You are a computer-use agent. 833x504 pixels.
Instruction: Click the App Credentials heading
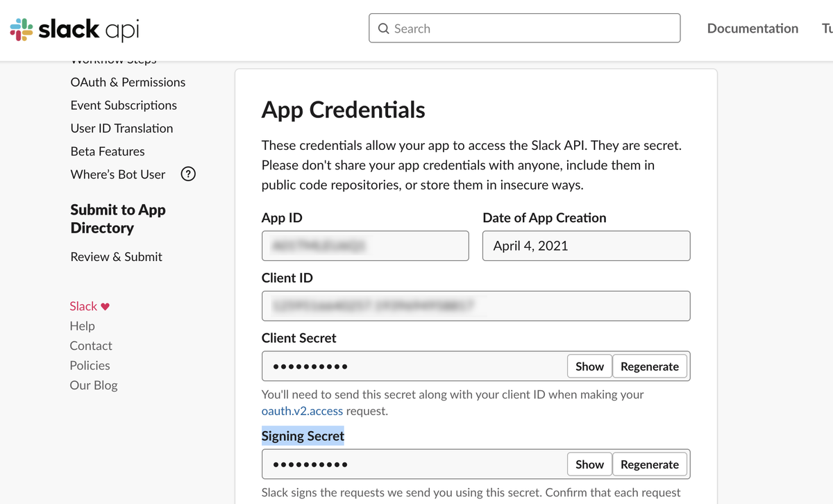[x=343, y=110]
